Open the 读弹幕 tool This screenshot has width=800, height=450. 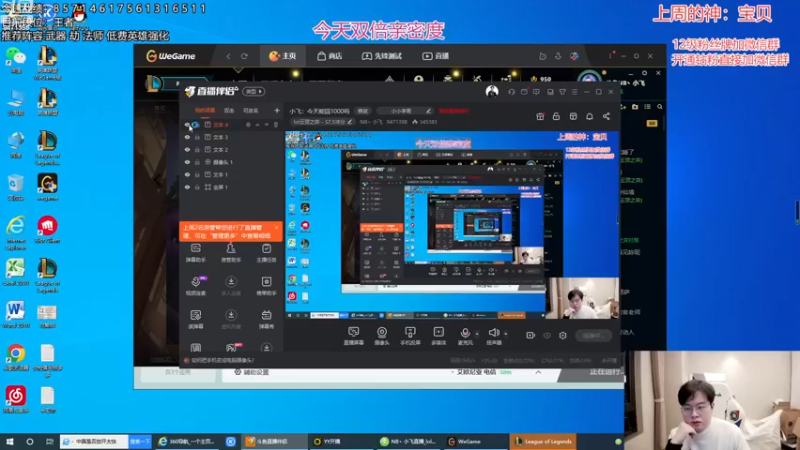195,319
